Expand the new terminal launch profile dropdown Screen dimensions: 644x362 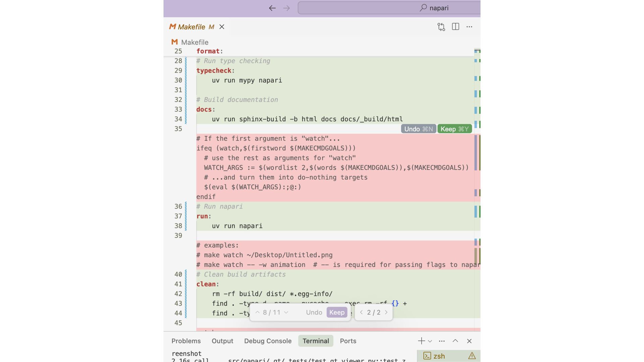430,341
